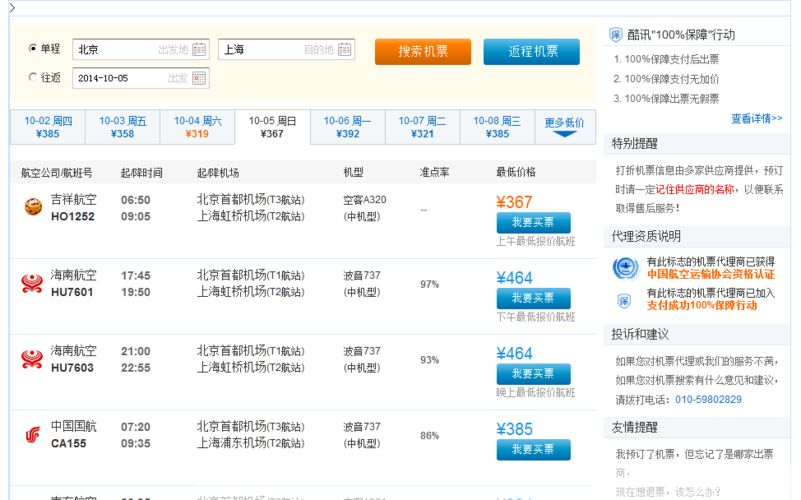Click the 最低价格 column header
This screenshot has height=500, width=801.
pyautogui.click(x=516, y=172)
